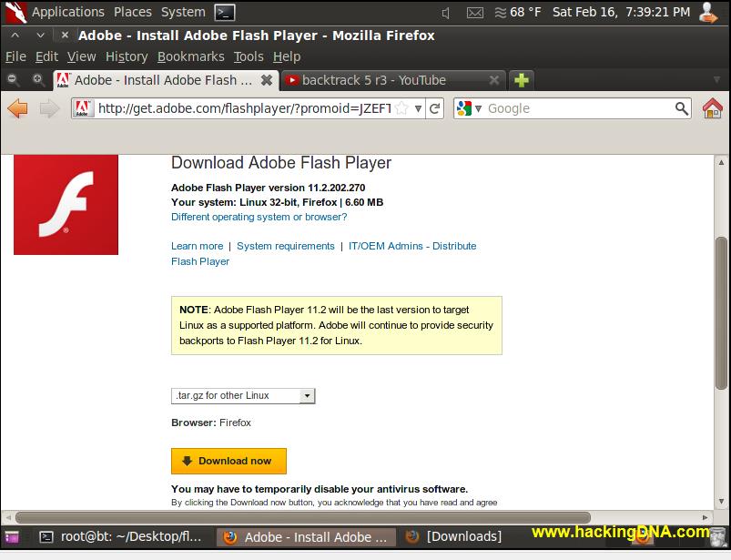Click the date and time clock
The width and height of the screenshot is (731, 560).
[x=621, y=12]
